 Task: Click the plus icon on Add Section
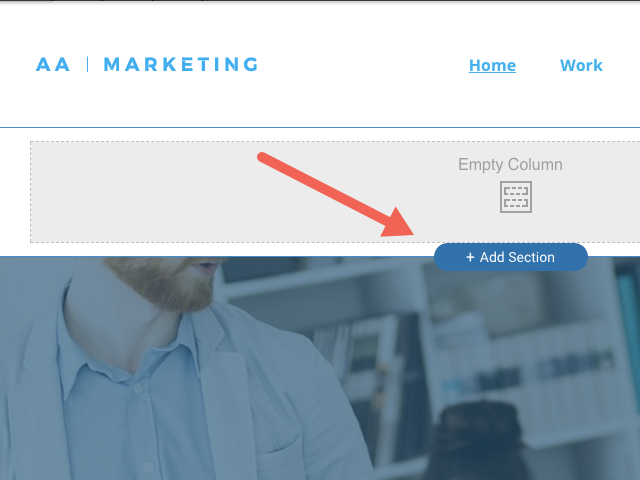pos(470,257)
